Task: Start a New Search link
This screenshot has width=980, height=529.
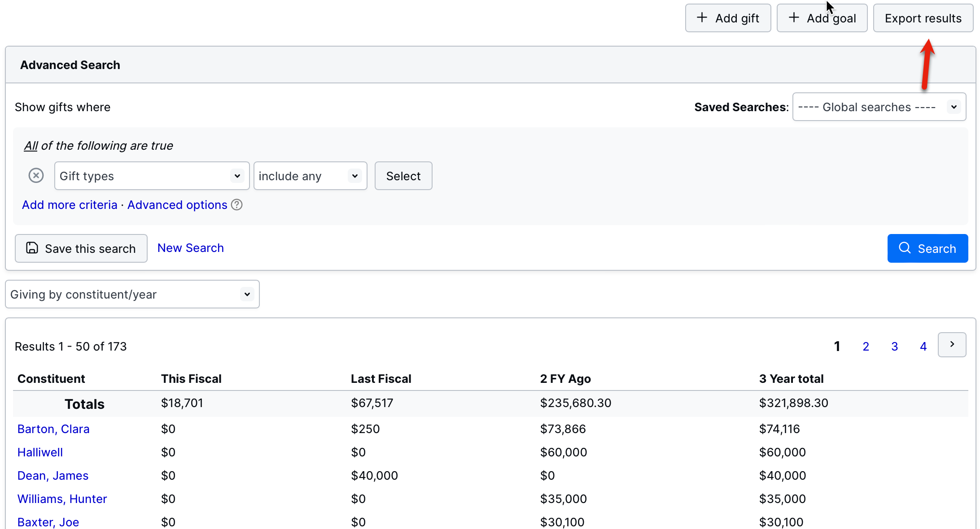Action: click(190, 248)
